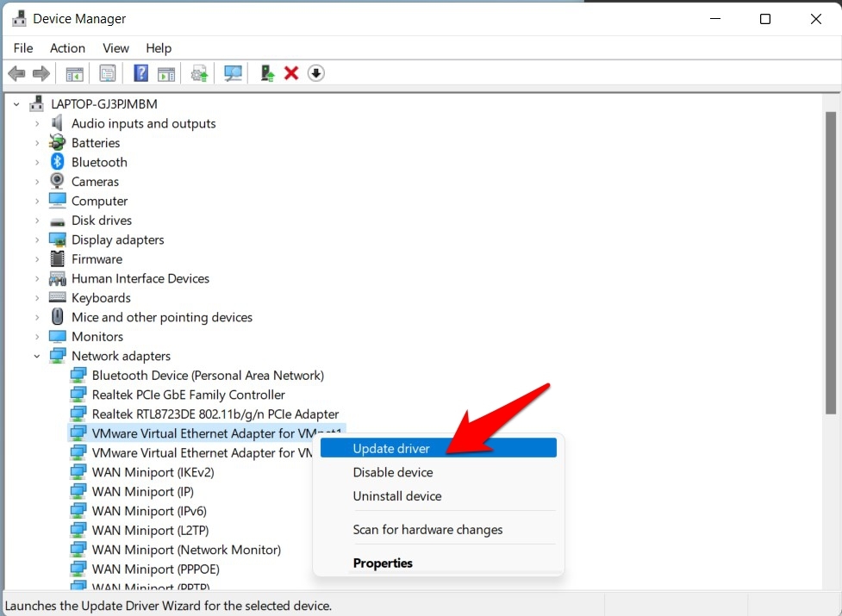
Task: Click the Bluetooth category icon
Action: pos(58,162)
